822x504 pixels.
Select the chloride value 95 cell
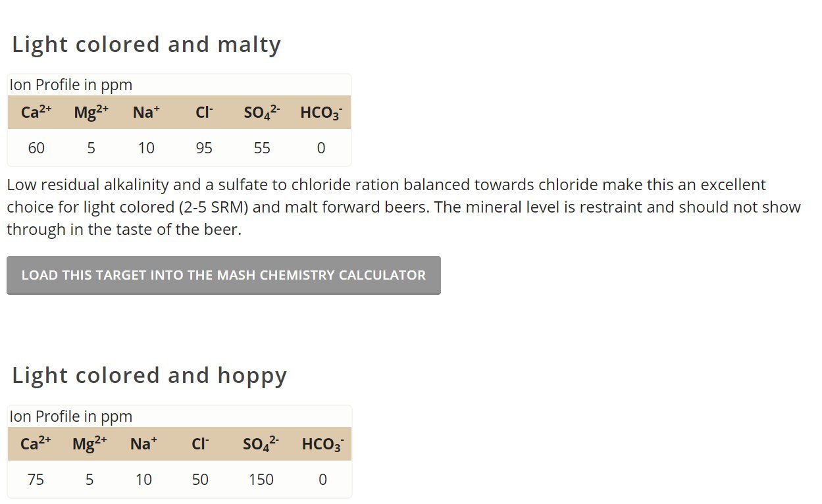tap(204, 148)
